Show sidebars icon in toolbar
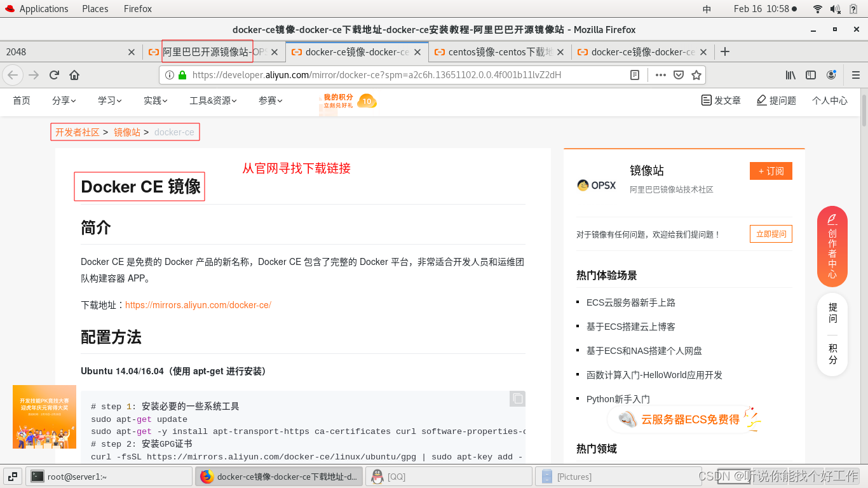The width and height of the screenshot is (868, 488). click(x=811, y=75)
